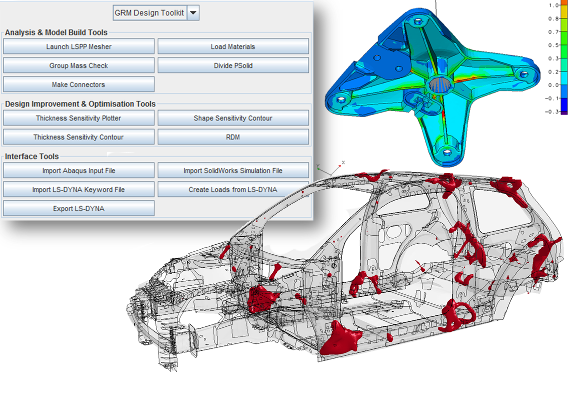The width and height of the screenshot is (570, 400).
Task: Click the RDM button
Action: (x=233, y=137)
